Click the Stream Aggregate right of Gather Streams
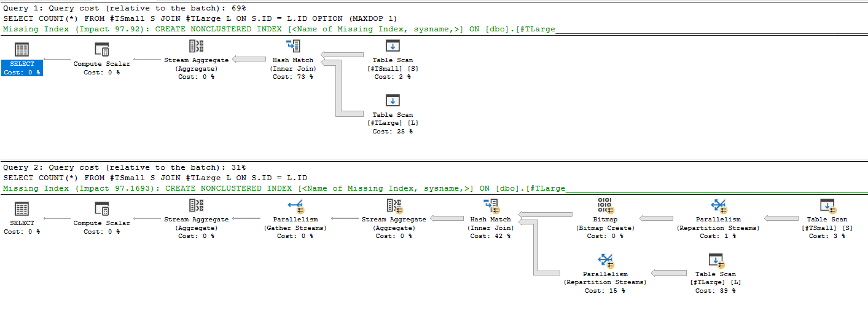The height and width of the screenshot is (313, 868). coord(394,218)
